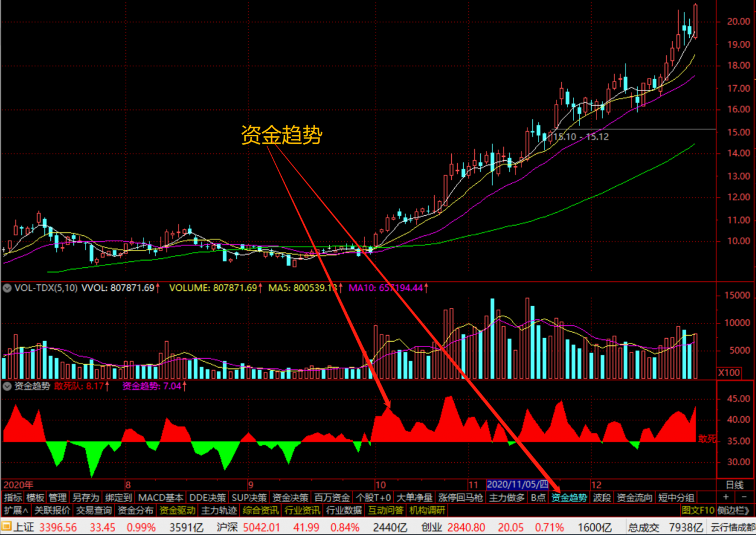Click the 绑定到 bind button
This screenshot has width=756, height=535.
[x=118, y=498]
